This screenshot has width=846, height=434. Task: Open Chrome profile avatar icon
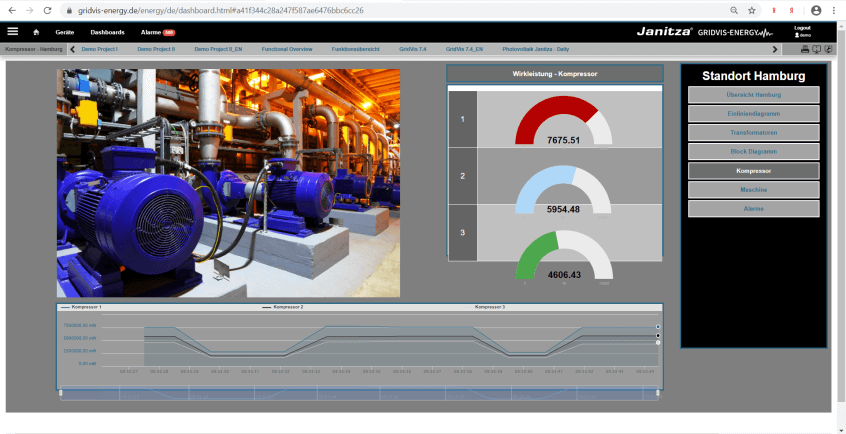pyautogui.click(x=816, y=10)
